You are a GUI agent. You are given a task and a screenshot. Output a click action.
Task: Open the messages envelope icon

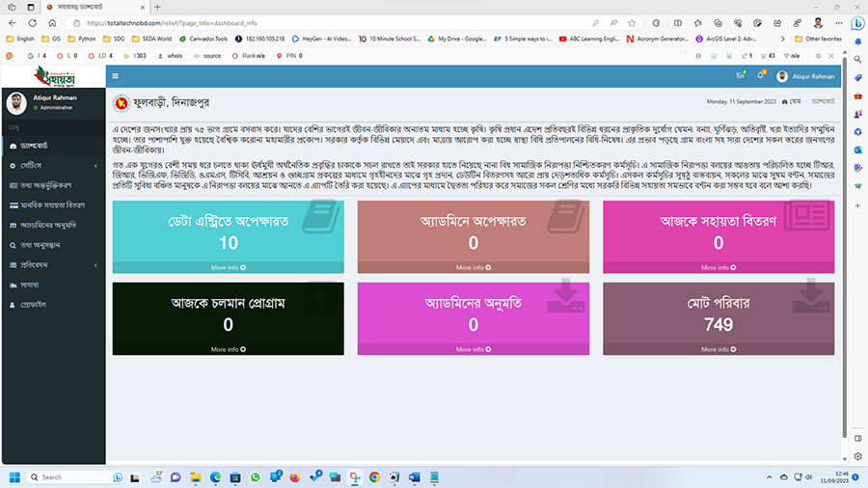[x=740, y=75]
